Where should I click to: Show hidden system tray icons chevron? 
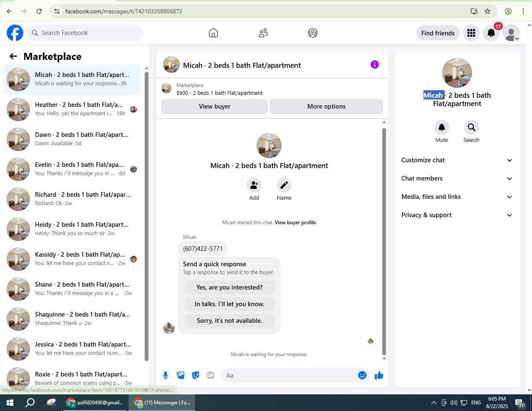coord(433,403)
